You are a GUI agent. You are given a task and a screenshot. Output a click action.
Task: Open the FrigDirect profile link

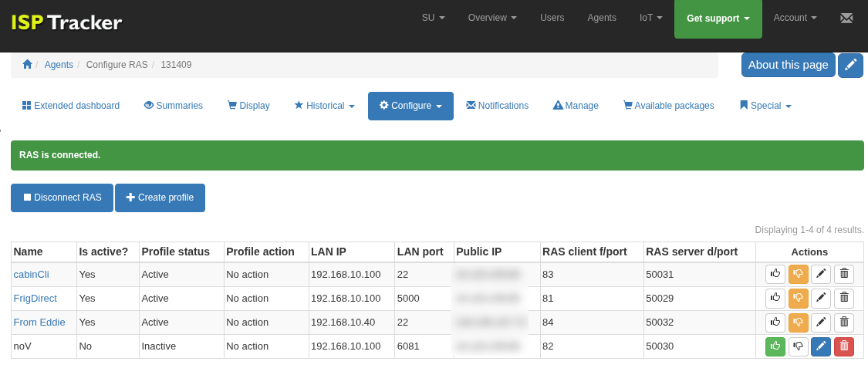coord(35,299)
